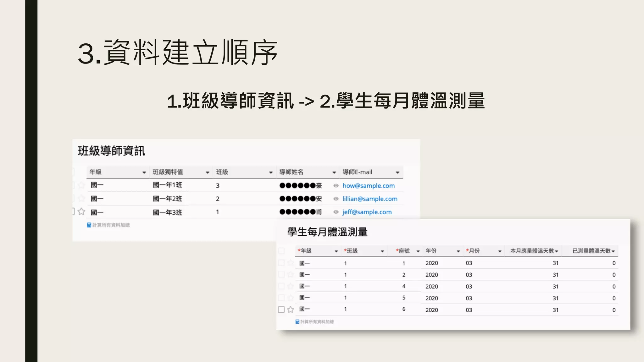Open 已測量體溫天數 column dropdown
This screenshot has height=362, width=644.
pos(613,251)
